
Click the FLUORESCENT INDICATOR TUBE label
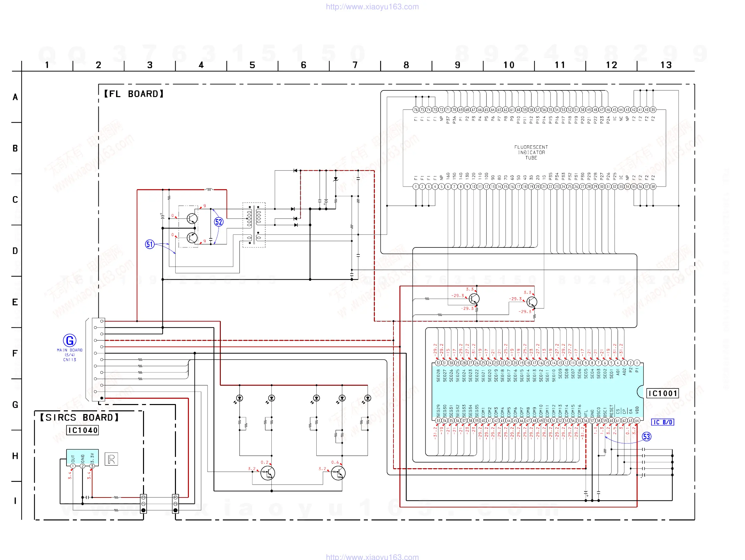[531, 153]
